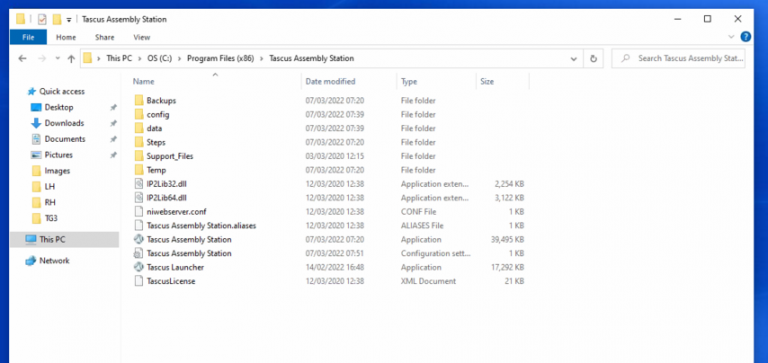Select the Steps folder icon
Viewport: 768px width, 363px height.
(x=139, y=142)
